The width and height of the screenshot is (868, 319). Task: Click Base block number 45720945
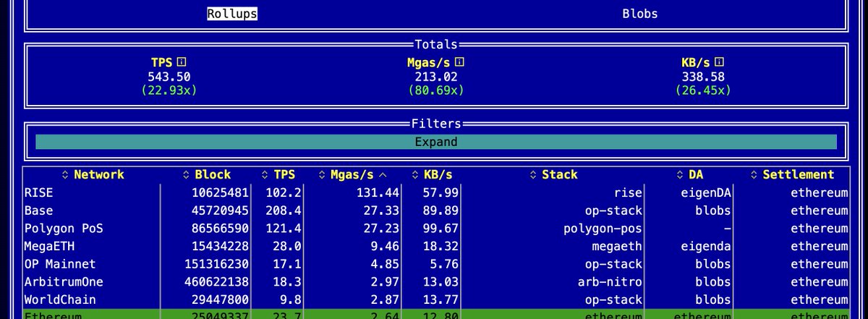pyautogui.click(x=221, y=210)
